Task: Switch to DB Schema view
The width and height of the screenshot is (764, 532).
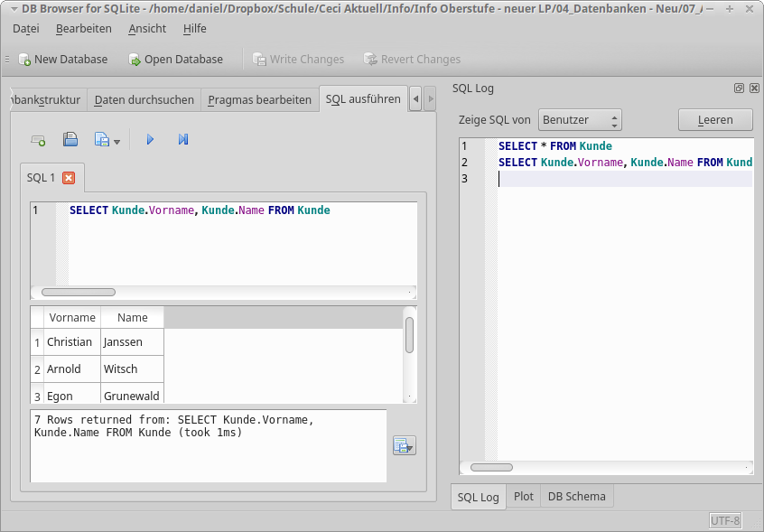Action: tap(576, 496)
